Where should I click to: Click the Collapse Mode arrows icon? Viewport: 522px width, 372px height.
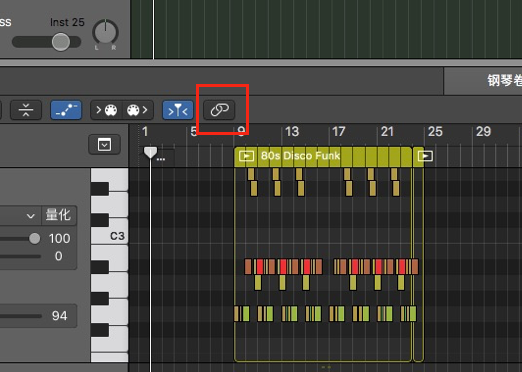pos(26,110)
